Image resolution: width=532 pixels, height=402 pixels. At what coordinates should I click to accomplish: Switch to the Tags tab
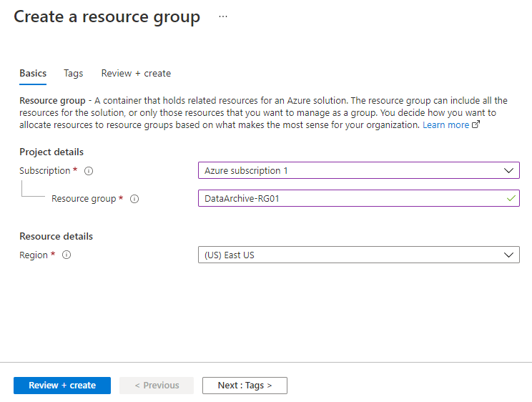tap(73, 74)
